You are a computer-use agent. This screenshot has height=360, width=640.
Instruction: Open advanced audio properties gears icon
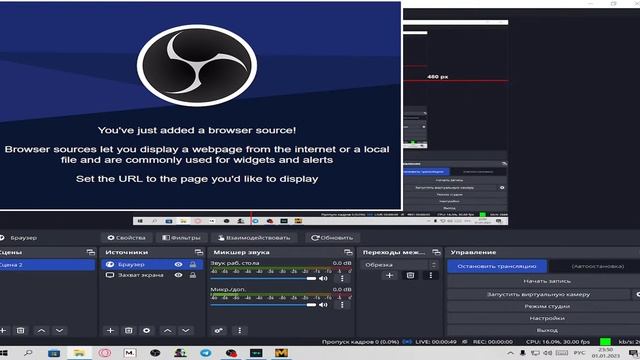click(218, 330)
